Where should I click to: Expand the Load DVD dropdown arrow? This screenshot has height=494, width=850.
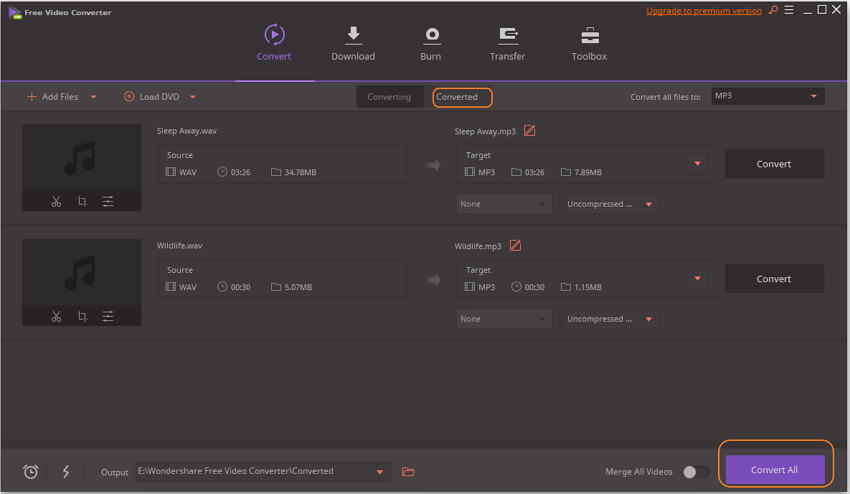192,97
